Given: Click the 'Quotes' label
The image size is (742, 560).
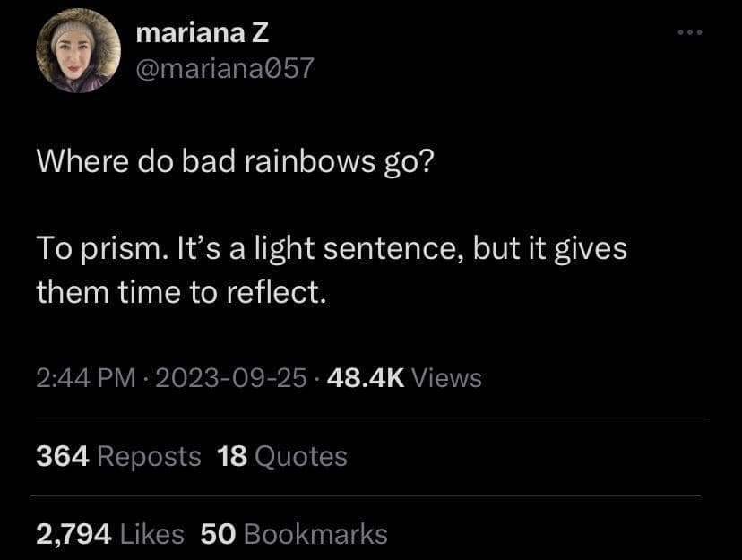Looking at the screenshot, I should [x=301, y=456].
